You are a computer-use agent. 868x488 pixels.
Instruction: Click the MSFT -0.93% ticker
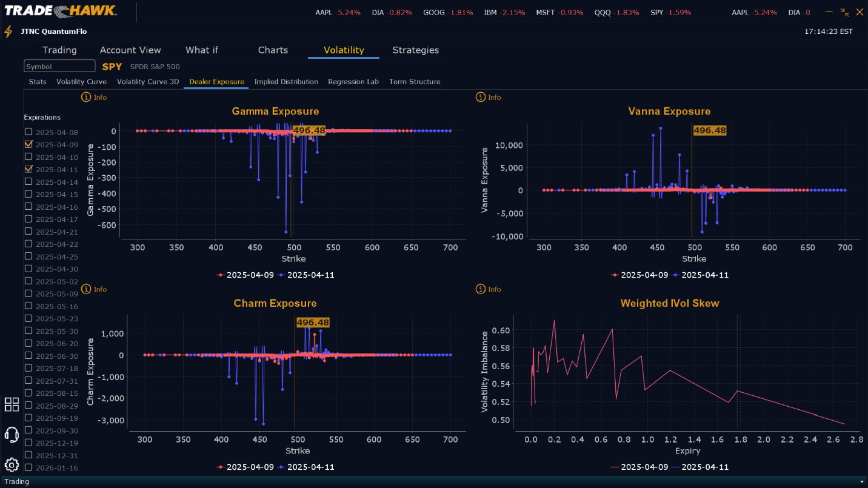coord(560,12)
